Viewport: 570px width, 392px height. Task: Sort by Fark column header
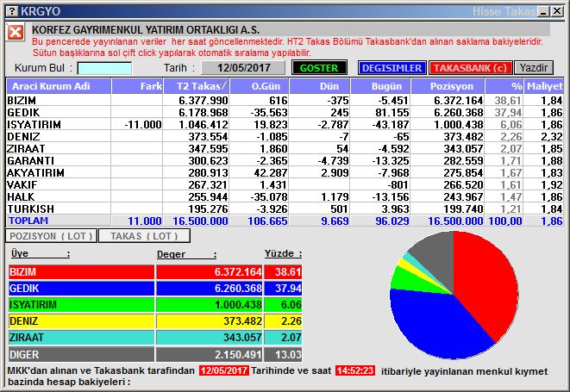[x=137, y=86]
